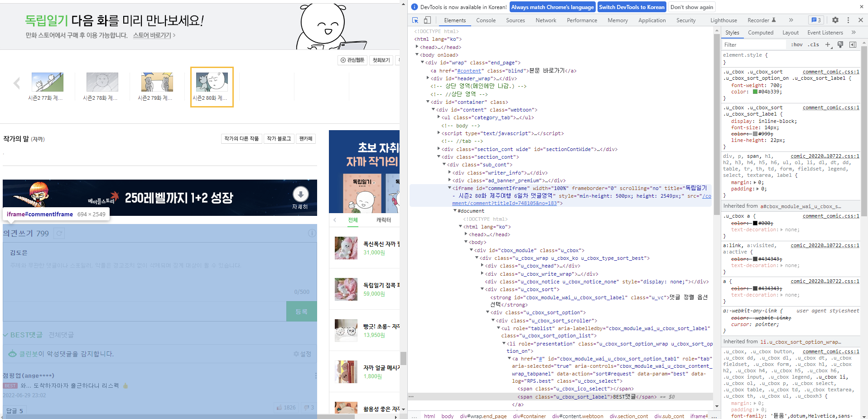Open the Performance tab
This screenshot has height=419, width=868.
[x=582, y=20]
